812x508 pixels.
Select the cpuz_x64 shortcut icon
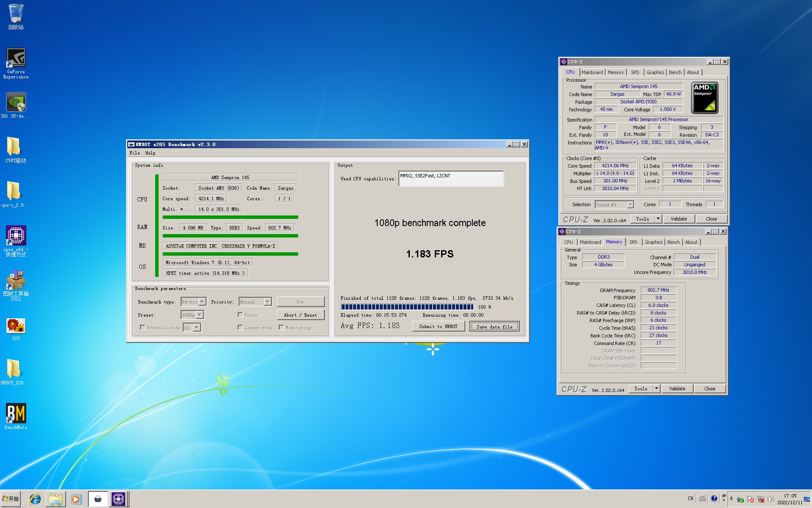point(16,241)
